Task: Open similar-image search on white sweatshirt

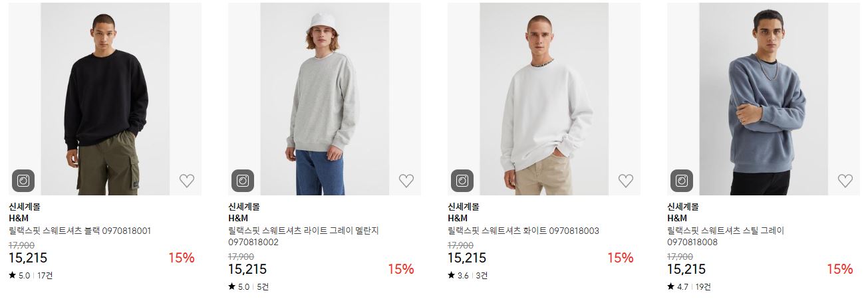Action: (462, 181)
